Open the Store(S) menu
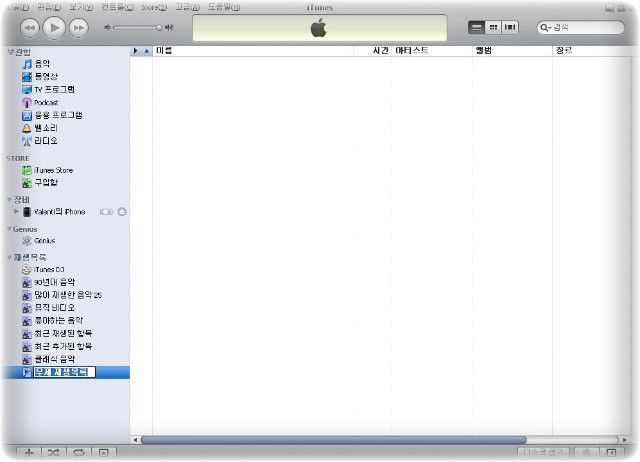Screen dimensions: 640x462 coord(154,7)
